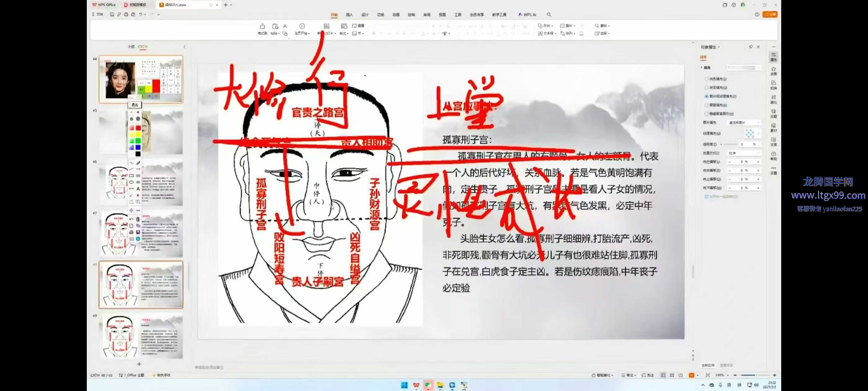Open the arrange dropdown

click(x=568, y=34)
